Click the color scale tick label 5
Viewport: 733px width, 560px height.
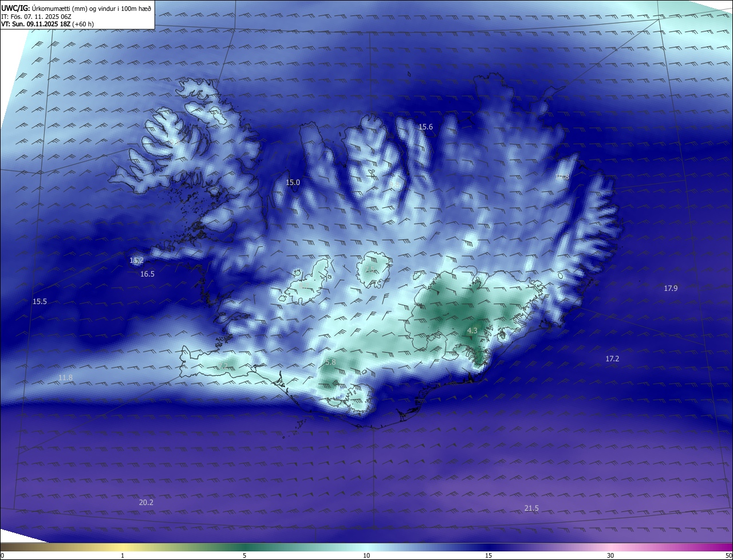pyautogui.click(x=245, y=555)
